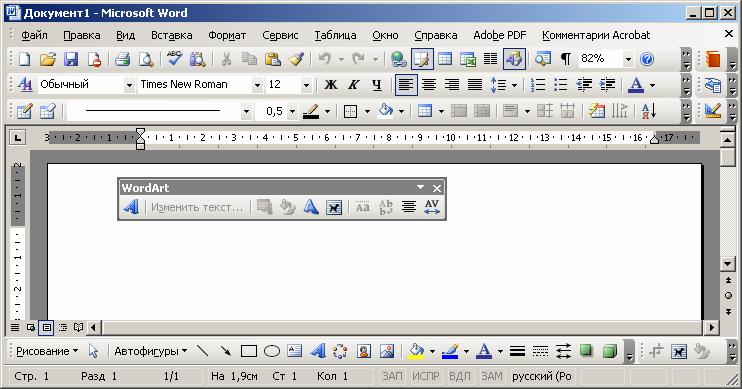Screen dimensions: 742x389
Task: Open the Times New Roman font dropdown
Action: (257, 85)
